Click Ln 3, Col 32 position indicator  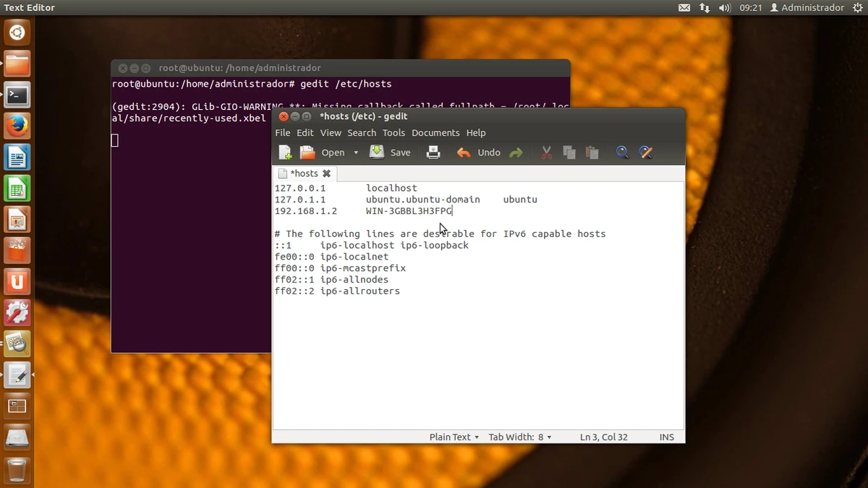click(604, 437)
